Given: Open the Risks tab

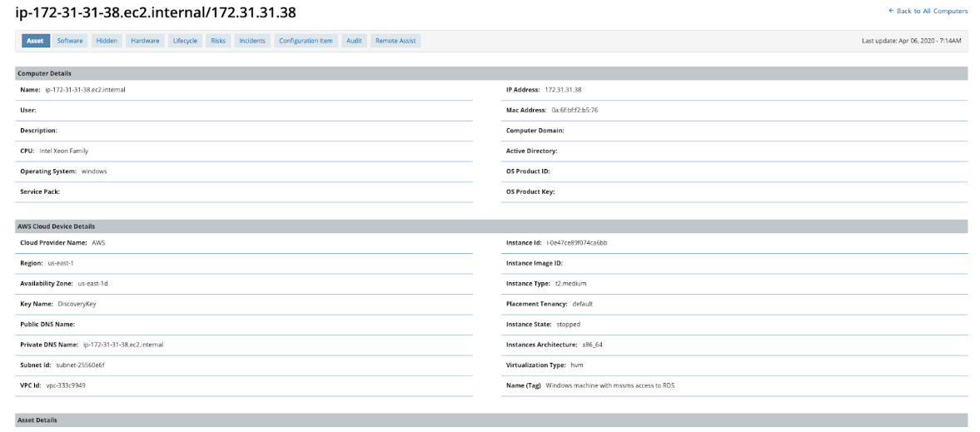Looking at the screenshot, I should [x=218, y=41].
